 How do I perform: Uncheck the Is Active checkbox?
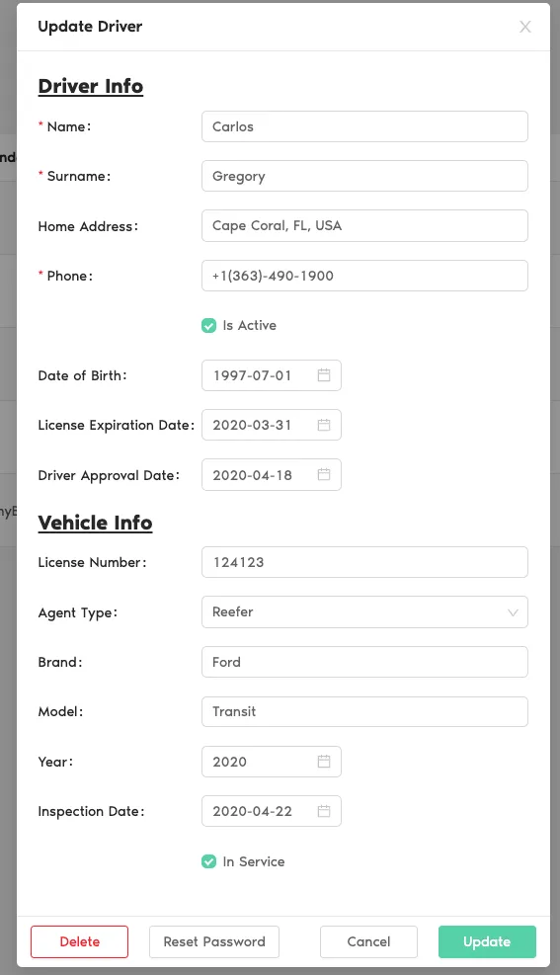tap(208, 325)
